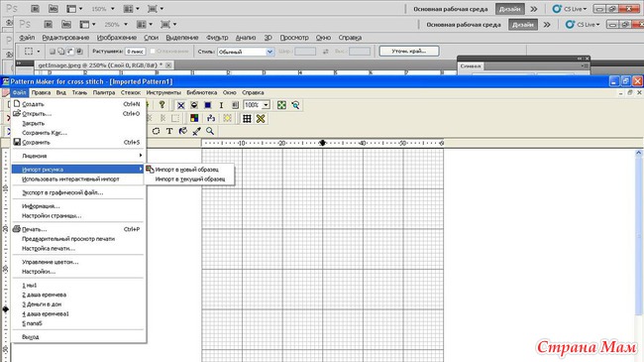Click Использовать интерактивный импорт
The width and height of the screenshot is (644, 362).
tap(70, 180)
